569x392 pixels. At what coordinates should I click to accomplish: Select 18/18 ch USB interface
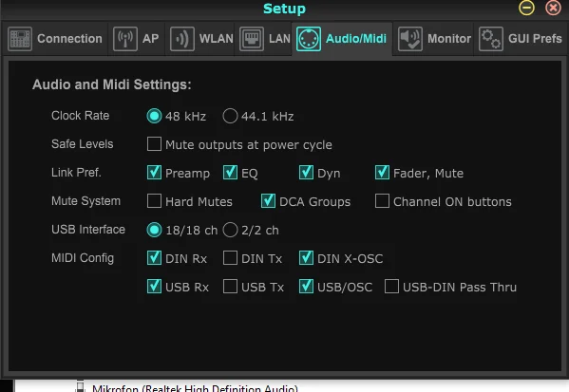click(x=154, y=230)
